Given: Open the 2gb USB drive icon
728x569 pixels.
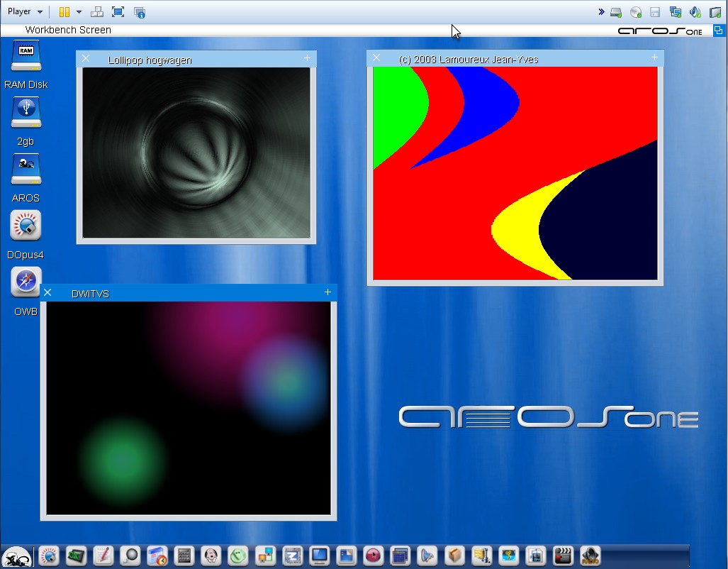Looking at the screenshot, I should pos(26,114).
